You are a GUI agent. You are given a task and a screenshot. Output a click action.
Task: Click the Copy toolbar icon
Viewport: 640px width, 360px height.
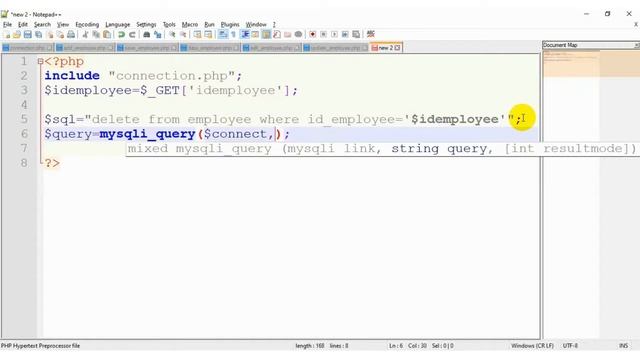coord(96,35)
